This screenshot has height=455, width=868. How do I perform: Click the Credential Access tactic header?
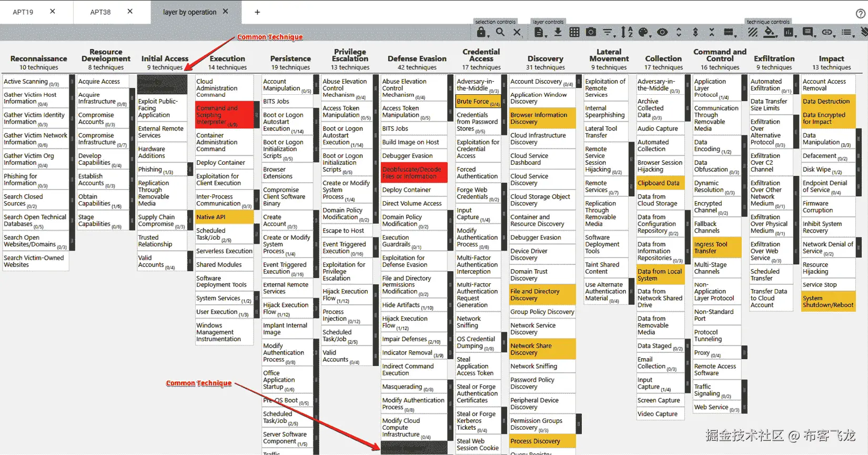[x=481, y=55]
